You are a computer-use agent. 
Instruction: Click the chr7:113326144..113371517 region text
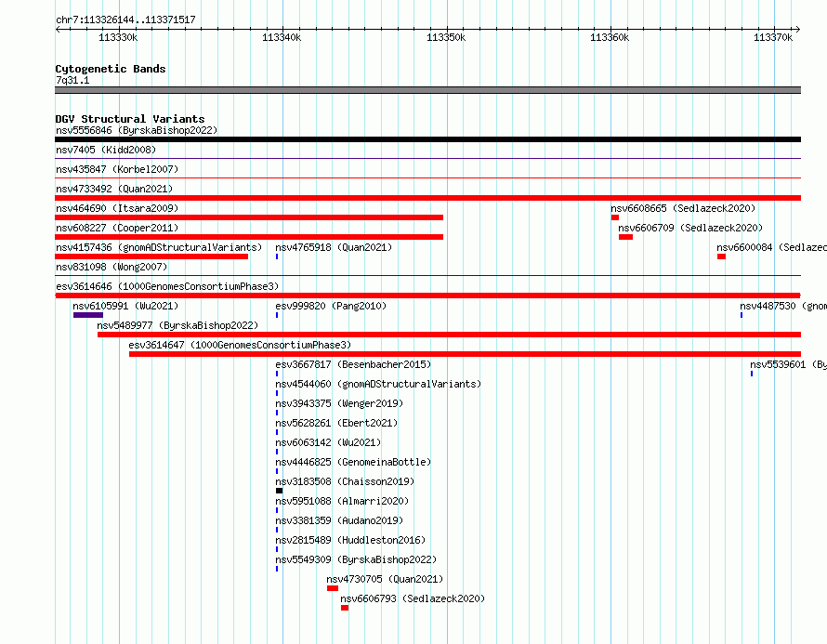(125, 20)
